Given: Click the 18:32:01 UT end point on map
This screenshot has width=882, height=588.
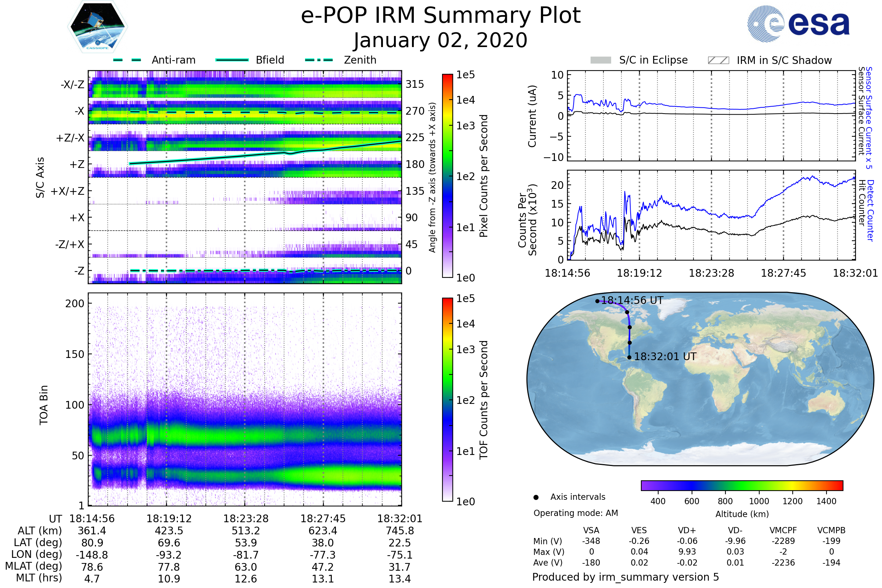Looking at the screenshot, I should pos(629,357).
